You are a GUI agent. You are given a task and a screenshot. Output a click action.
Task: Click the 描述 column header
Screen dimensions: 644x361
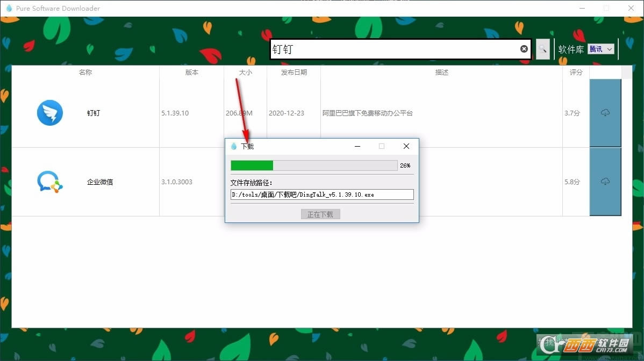click(x=441, y=72)
